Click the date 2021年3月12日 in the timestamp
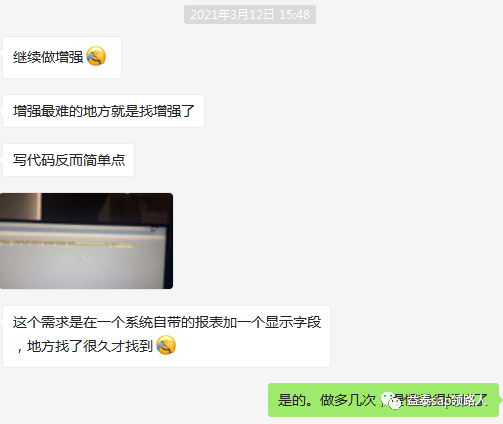The width and height of the screenshot is (503, 424). click(232, 15)
